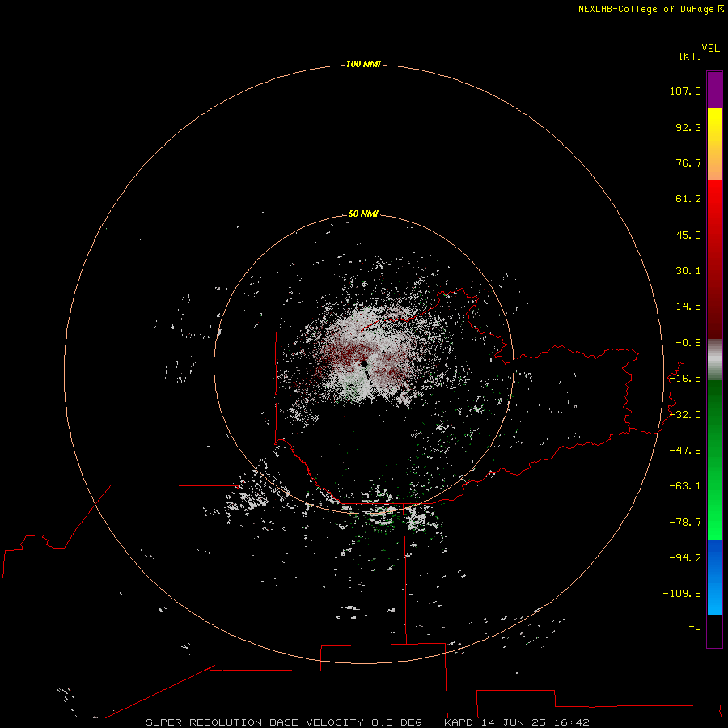The image size is (728, 728).
Task: Click the -32.0 scale value
Action: coord(685,415)
